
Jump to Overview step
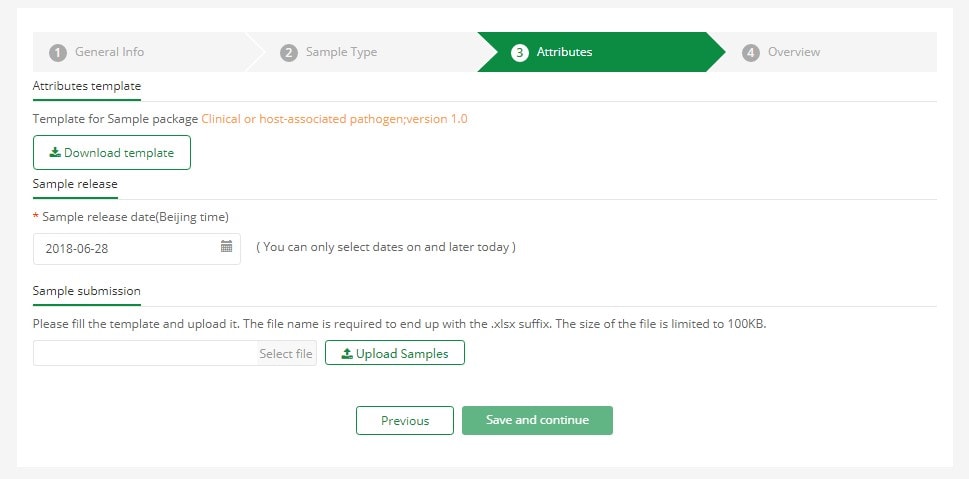click(x=794, y=52)
